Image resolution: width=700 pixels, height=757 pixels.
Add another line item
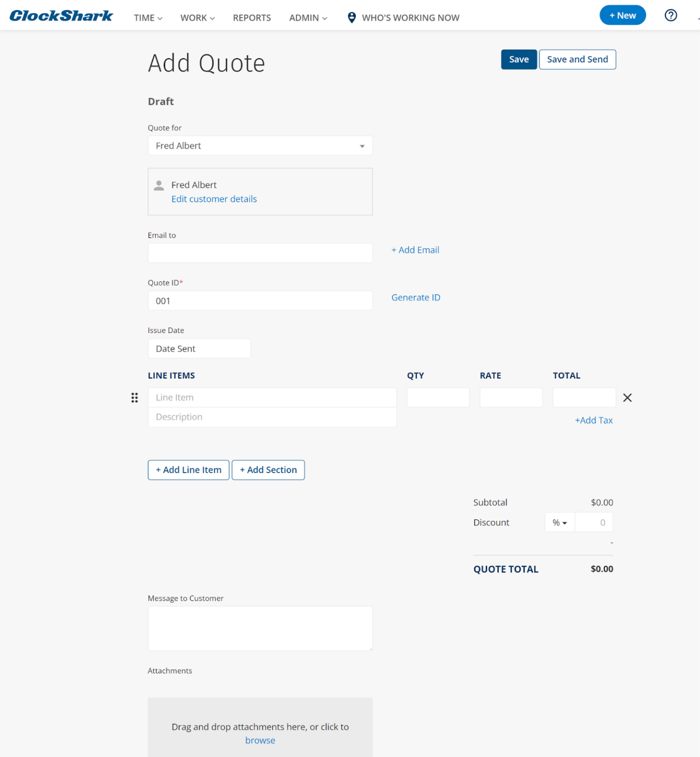pyautogui.click(x=188, y=470)
